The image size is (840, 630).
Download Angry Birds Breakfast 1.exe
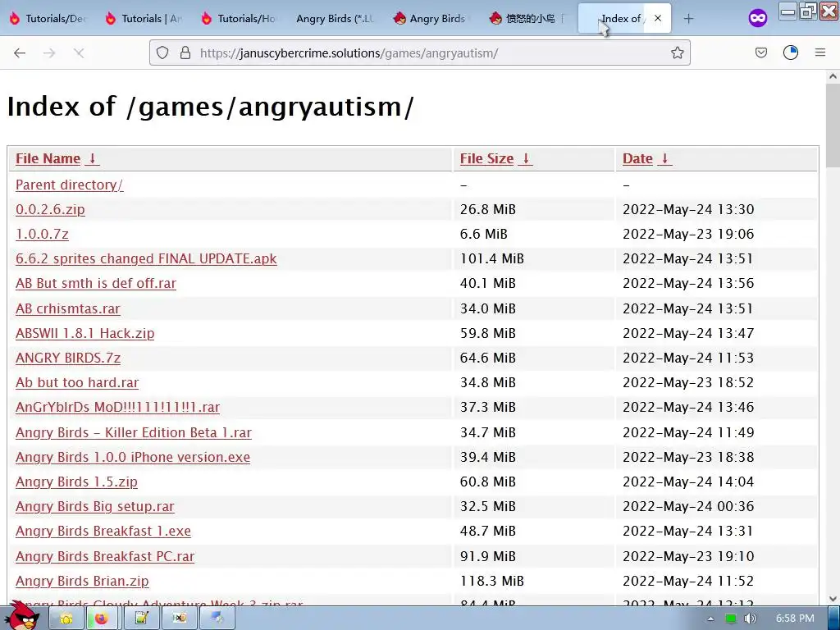(103, 531)
